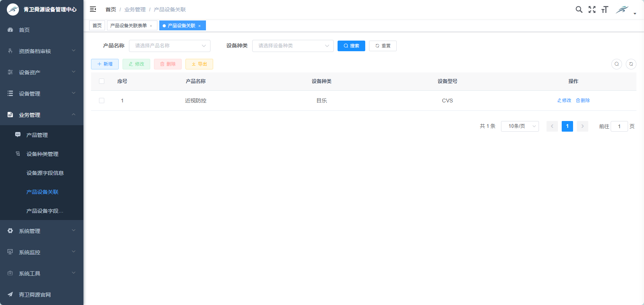This screenshot has width=644, height=305.
Task: Expand the 设备资产 sidebar menu
Action: point(42,72)
